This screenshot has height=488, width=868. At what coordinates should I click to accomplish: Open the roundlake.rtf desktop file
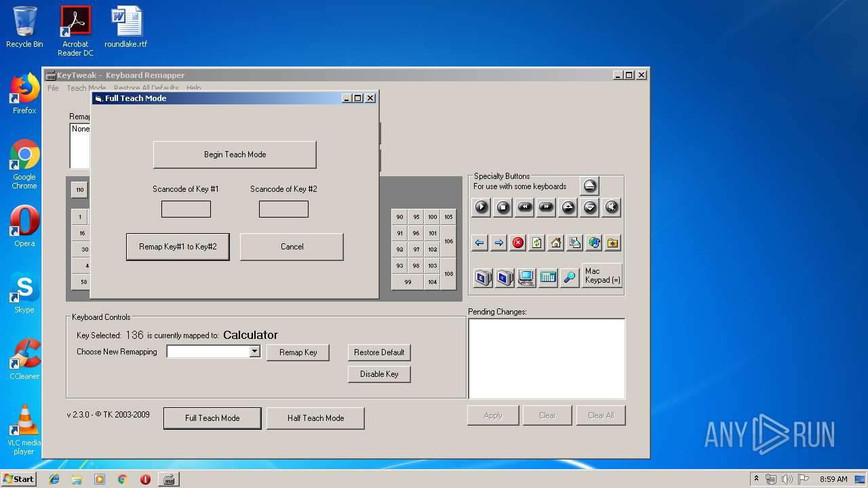[126, 27]
